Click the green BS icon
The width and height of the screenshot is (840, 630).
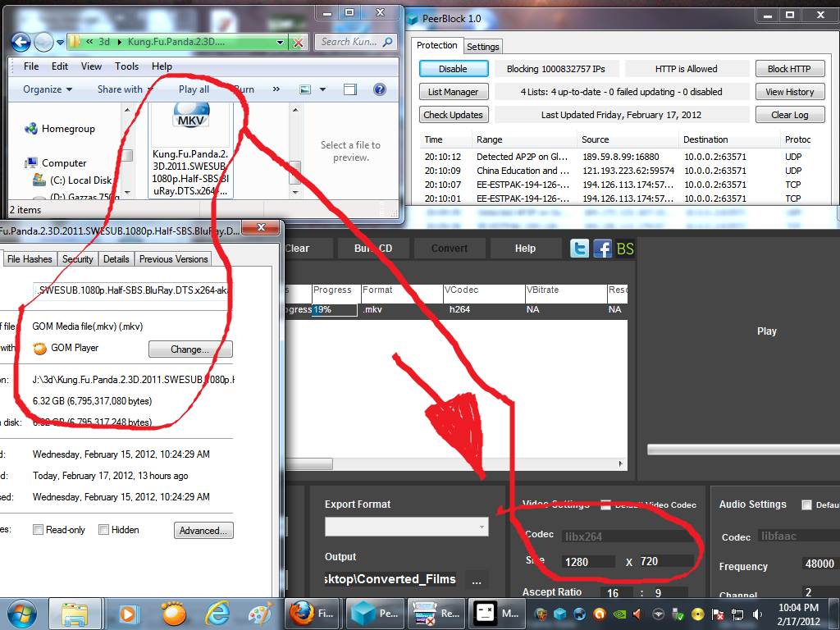tap(625, 249)
